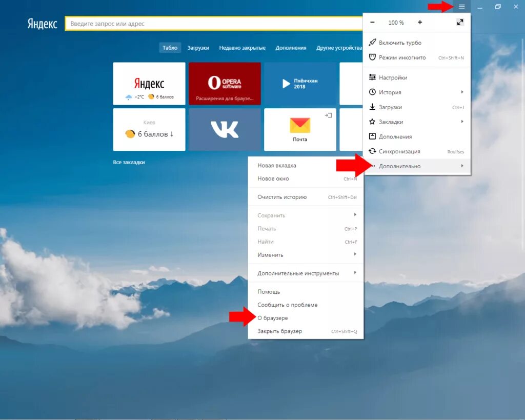
Task: Expand the Изменить submenu arrow
Action: point(355,254)
